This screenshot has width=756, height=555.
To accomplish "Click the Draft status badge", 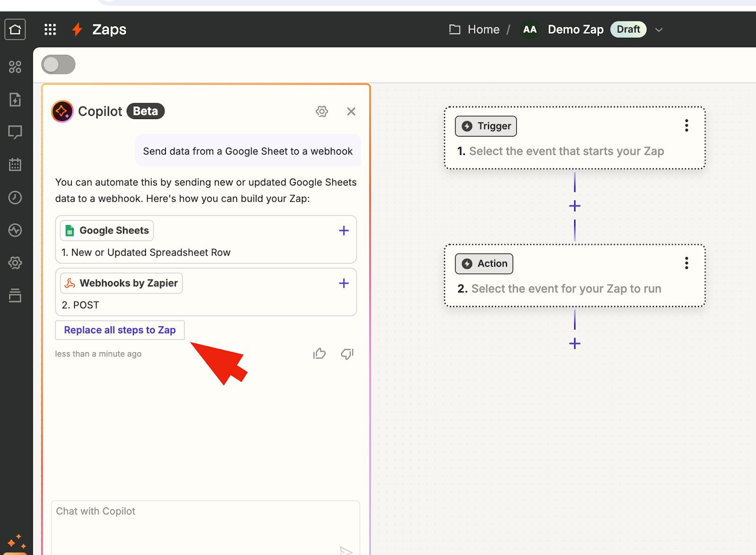I will click(628, 29).
